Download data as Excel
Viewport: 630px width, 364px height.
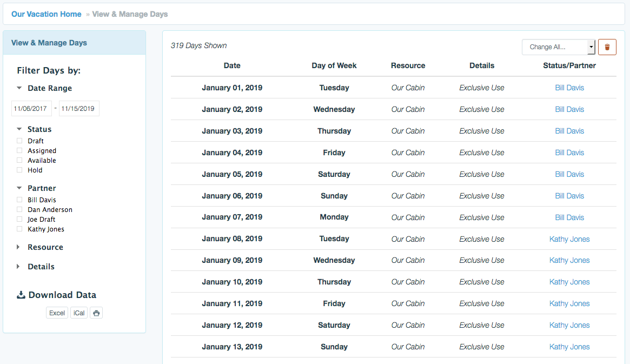57,313
